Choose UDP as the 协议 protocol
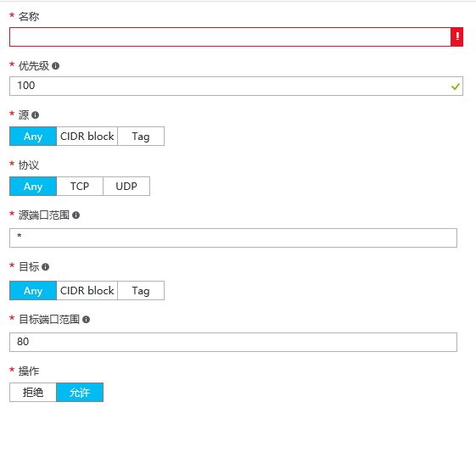The width and height of the screenshot is (476, 458). point(126,186)
